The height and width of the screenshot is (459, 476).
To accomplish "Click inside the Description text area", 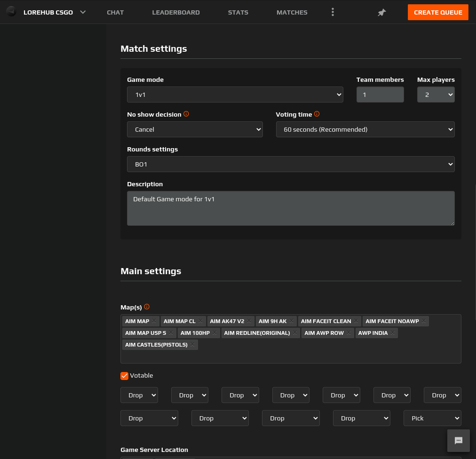I will [290, 207].
